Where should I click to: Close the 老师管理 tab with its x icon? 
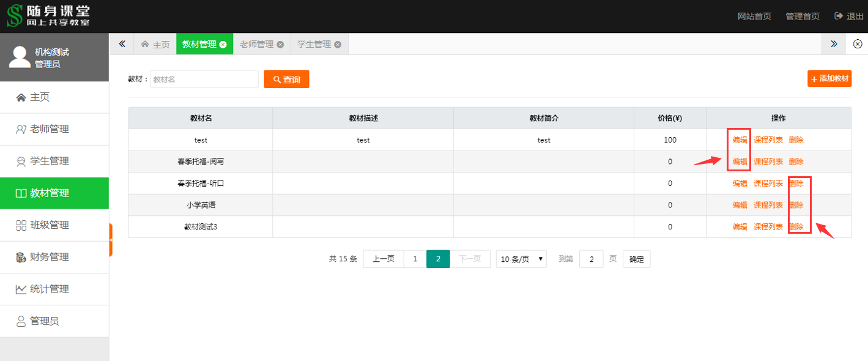pos(280,45)
